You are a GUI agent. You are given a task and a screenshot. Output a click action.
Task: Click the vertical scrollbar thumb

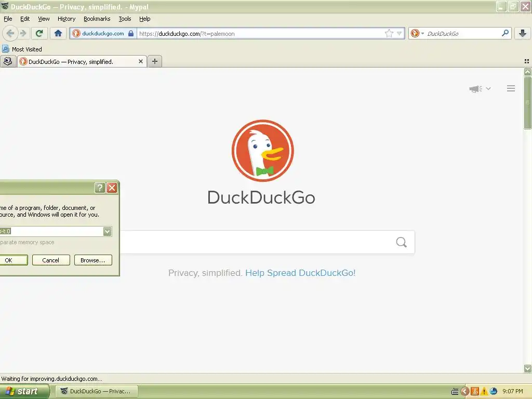tap(527, 103)
